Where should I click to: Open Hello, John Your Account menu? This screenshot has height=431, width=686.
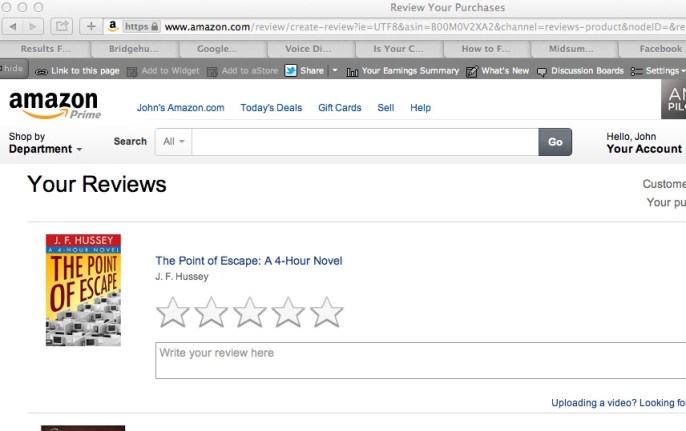644,143
